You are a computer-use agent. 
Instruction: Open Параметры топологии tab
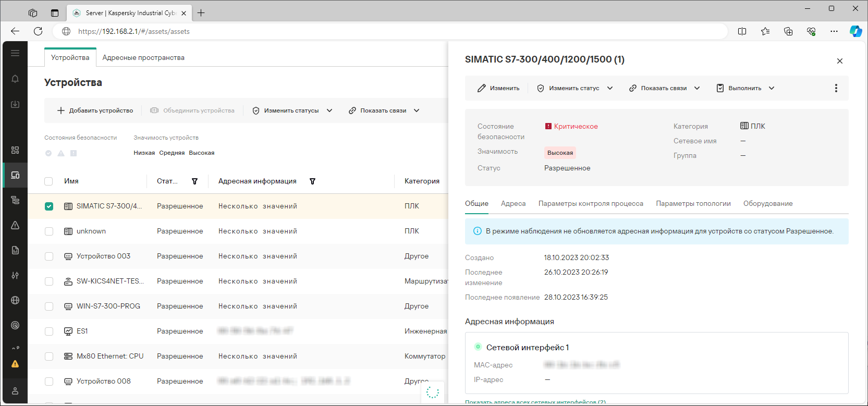pyautogui.click(x=693, y=203)
